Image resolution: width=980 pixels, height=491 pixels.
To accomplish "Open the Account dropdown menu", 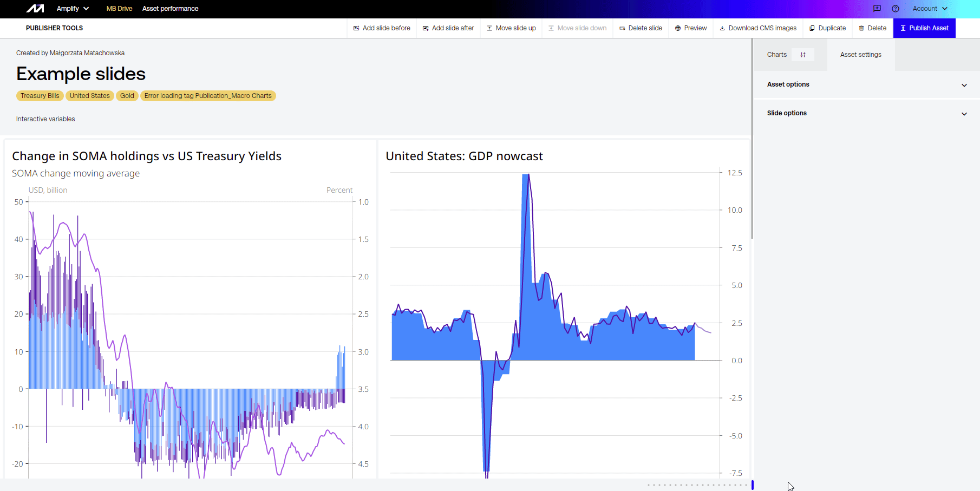I will [x=930, y=9].
